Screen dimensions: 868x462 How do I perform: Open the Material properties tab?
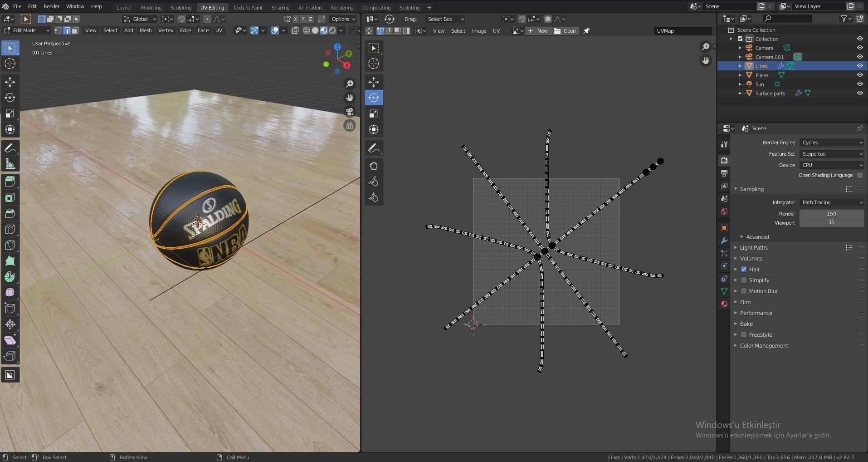(724, 304)
